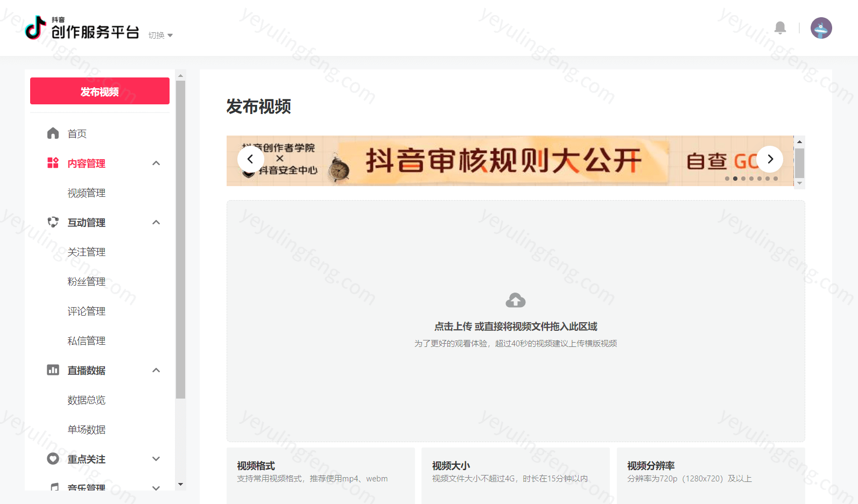The height and width of the screenshot is (504, 858).
Task: Click the 发布视频 page heading
Action: (258, 106)
